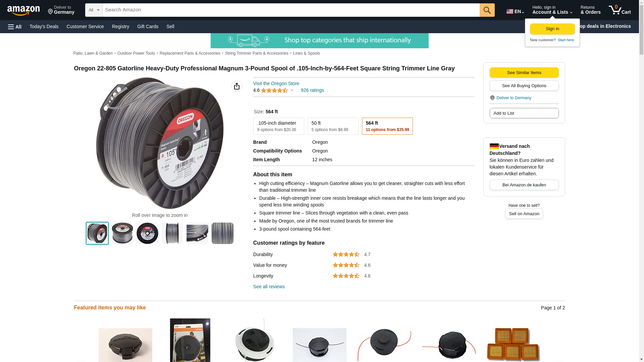Select the 564 ft size option
Screen dimensions: 644x362
click(387, 126)
